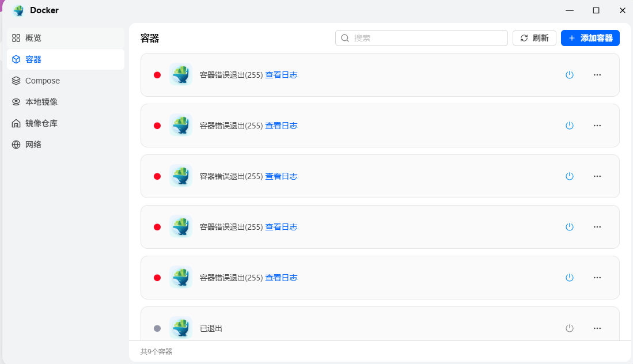Click the first container's whale thumbnail icon
The height and width of the screenshot is (364, 633).
[x=181, y=74]
